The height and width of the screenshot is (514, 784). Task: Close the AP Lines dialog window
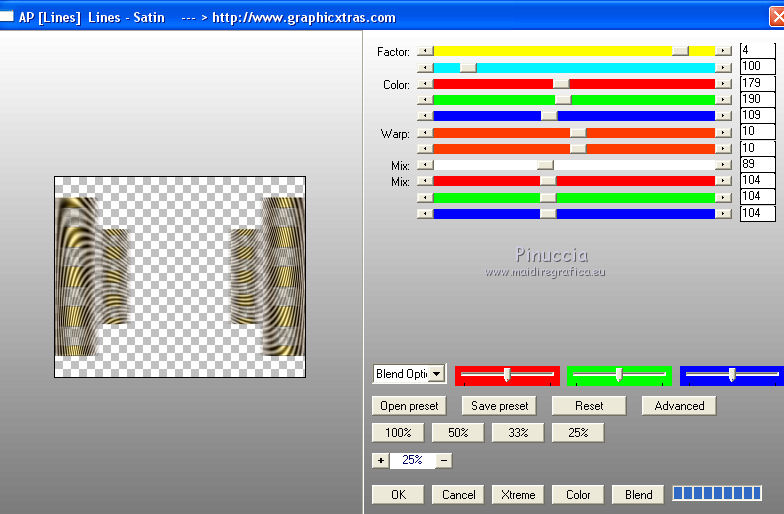(x=776, y=17)
